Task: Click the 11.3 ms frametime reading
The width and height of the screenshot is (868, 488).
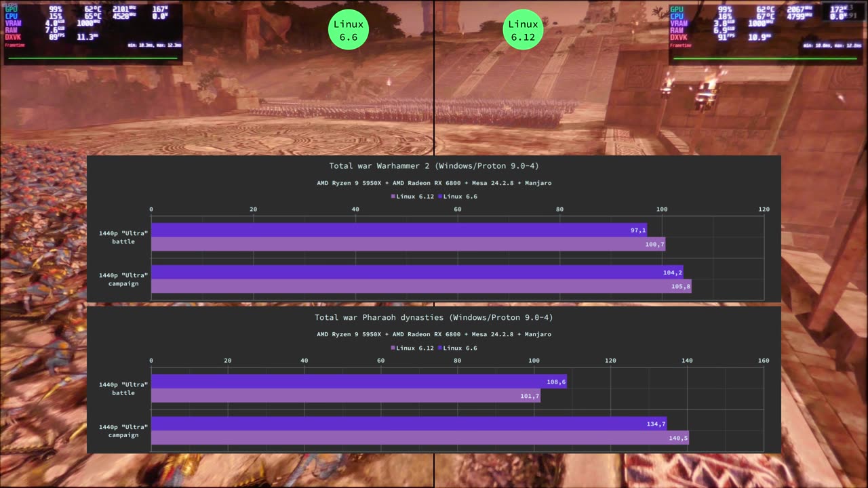Action: pos(87,37)
